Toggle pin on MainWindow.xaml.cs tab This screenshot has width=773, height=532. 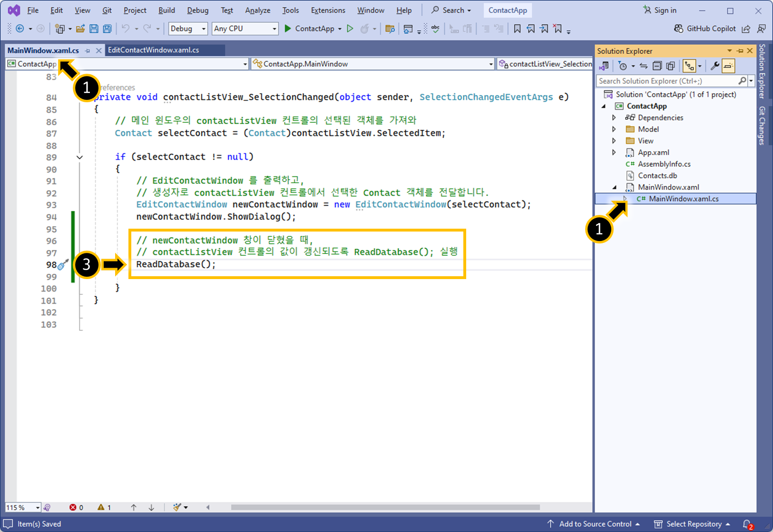pos(88,50)
